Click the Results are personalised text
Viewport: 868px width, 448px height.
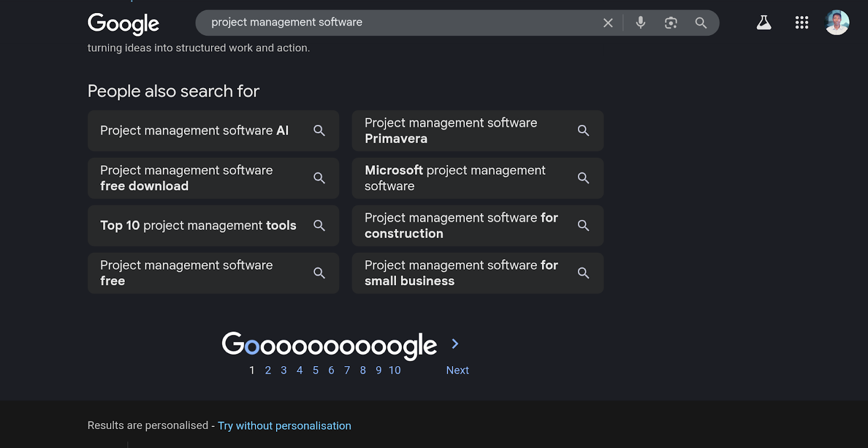[x=148, y=425]
